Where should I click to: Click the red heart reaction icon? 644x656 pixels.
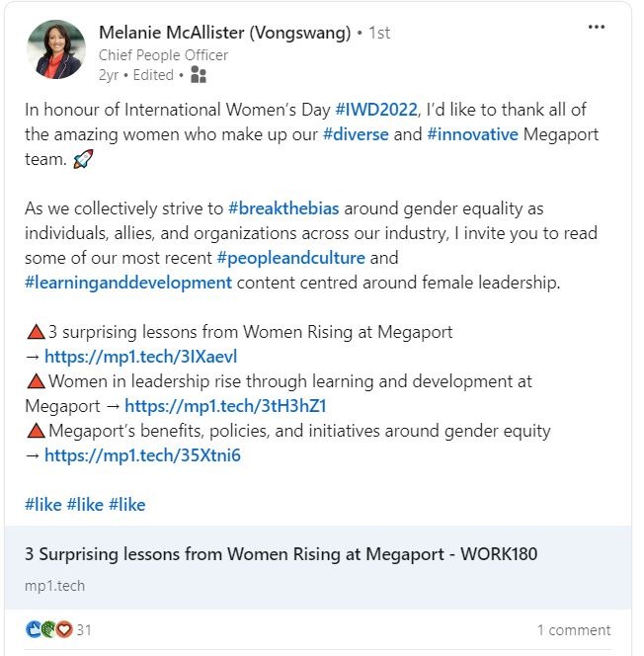(63, 629)
